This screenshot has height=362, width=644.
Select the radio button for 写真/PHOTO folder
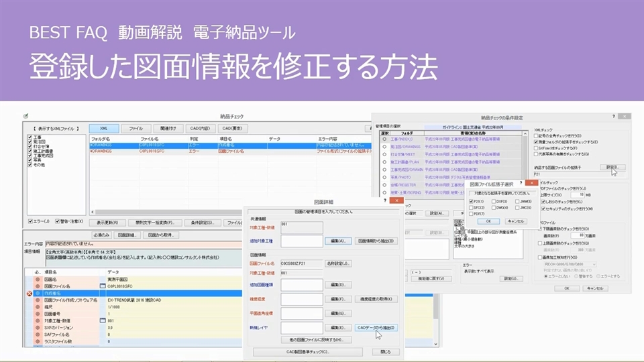[384, 178]
